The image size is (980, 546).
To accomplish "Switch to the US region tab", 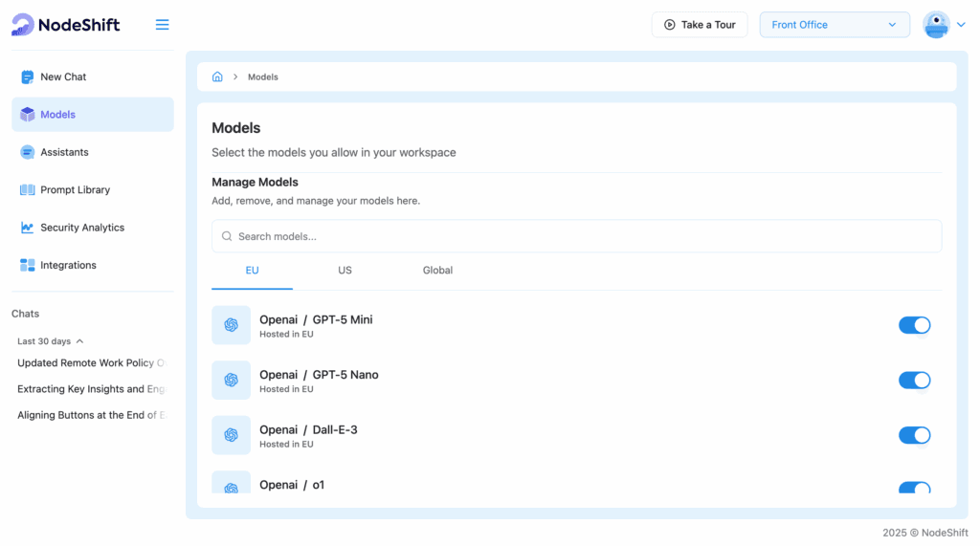I will (x=345, y=271).
